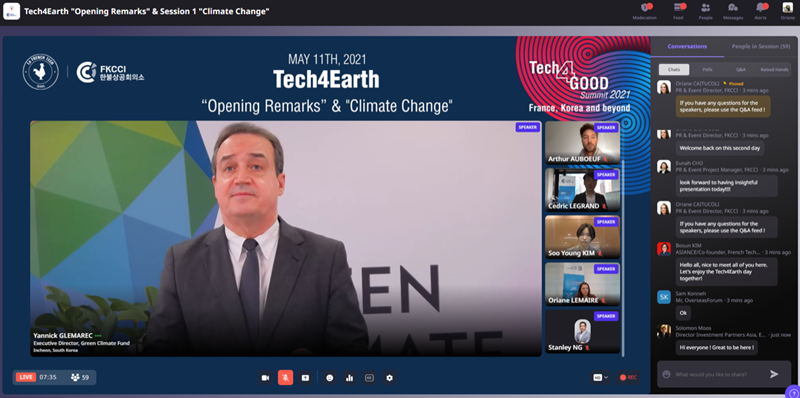Click Oriane LEMAIRE speaker thumbnail
The image size is (800, 398).
(583, 284)
